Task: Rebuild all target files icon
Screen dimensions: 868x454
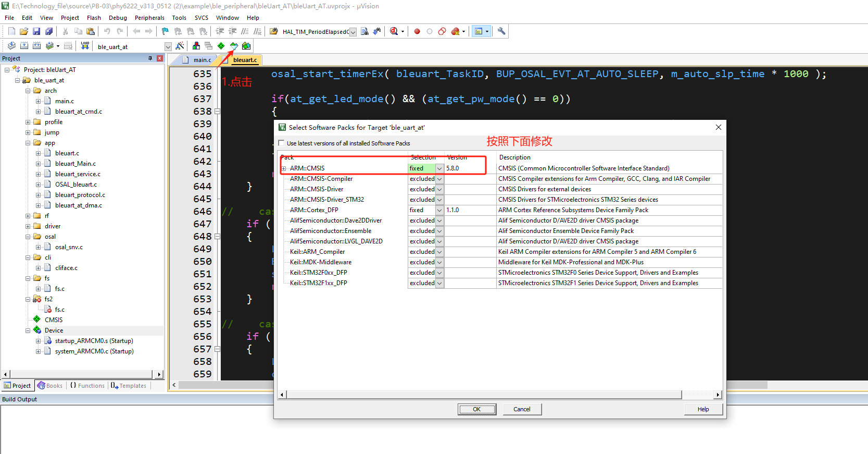Action: click(36, 46)
